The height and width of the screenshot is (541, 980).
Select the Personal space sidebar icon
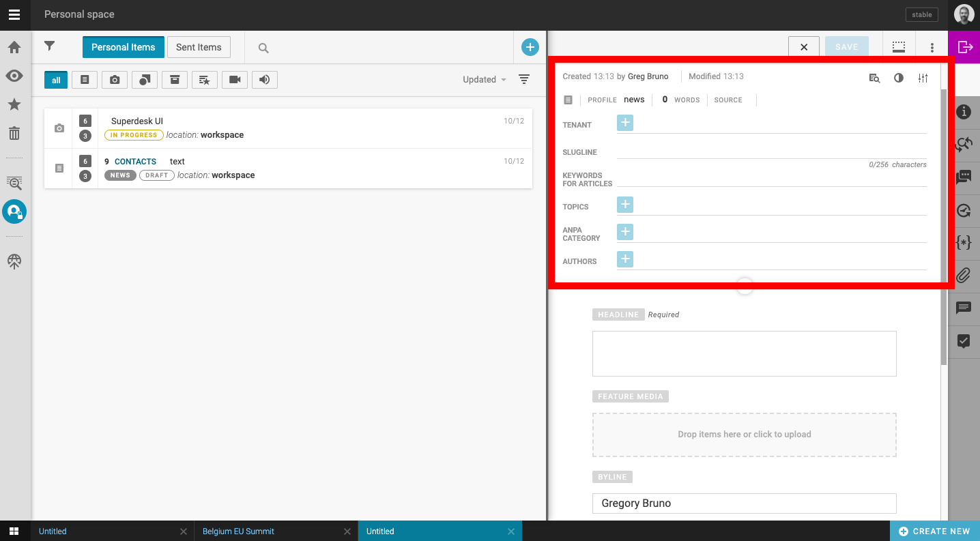[x=14, y=211]
